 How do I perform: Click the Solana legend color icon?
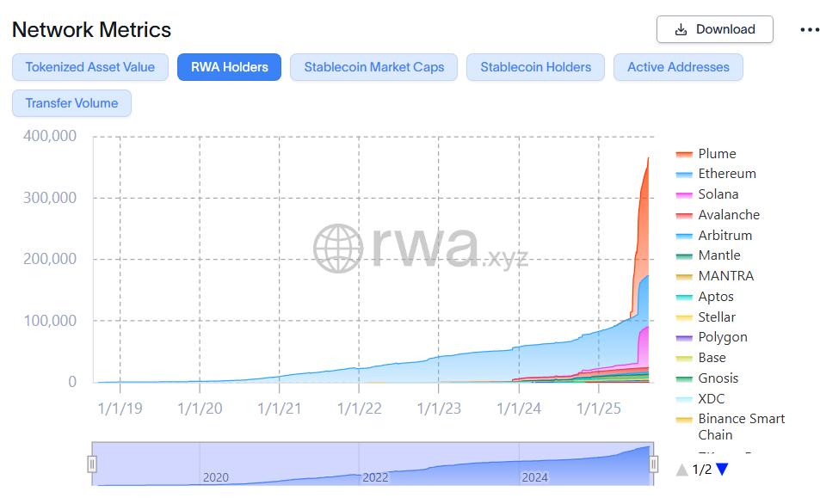click(x=684, y=194)
